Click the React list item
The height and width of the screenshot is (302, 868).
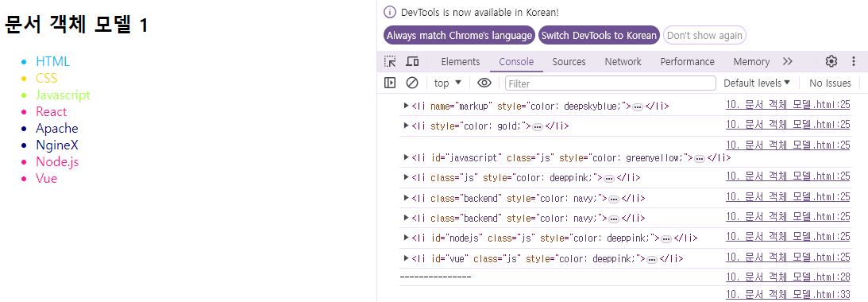[x=52, y=111]
